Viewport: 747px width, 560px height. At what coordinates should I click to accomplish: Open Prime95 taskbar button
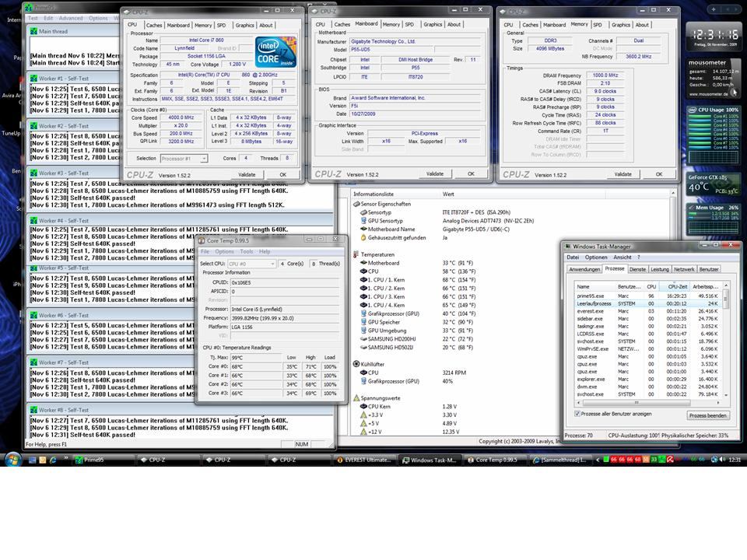click(102, 460)
